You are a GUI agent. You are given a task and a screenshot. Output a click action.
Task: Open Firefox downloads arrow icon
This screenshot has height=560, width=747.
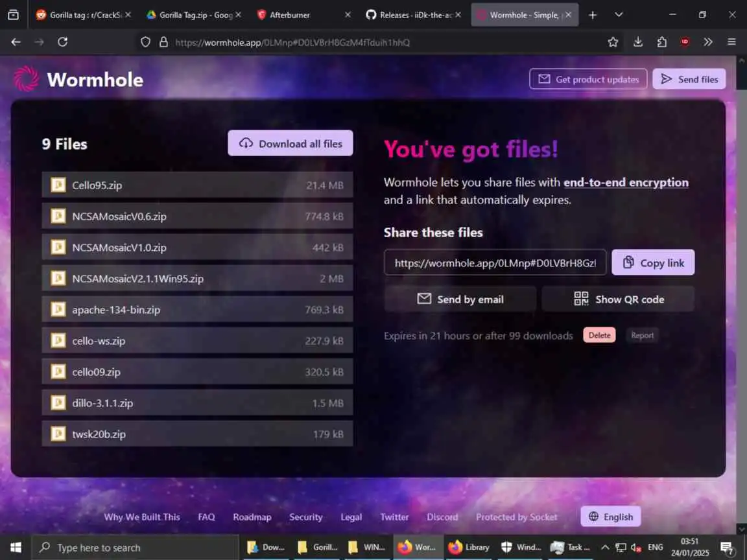pyautogui.click(x=638, y=42)
